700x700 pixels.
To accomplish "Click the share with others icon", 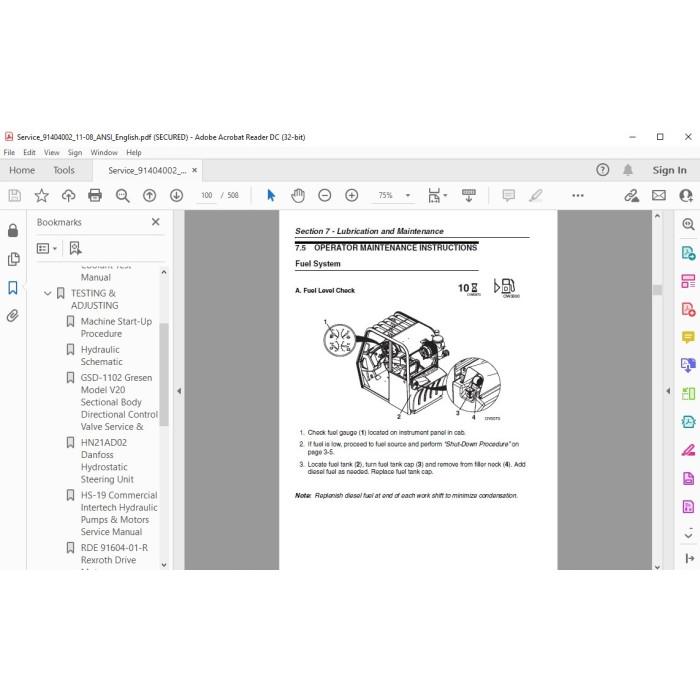I will click(686, 196).
